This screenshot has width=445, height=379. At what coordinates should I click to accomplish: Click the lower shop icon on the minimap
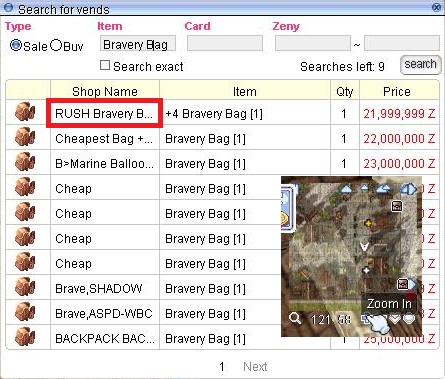tap(403, 284)
